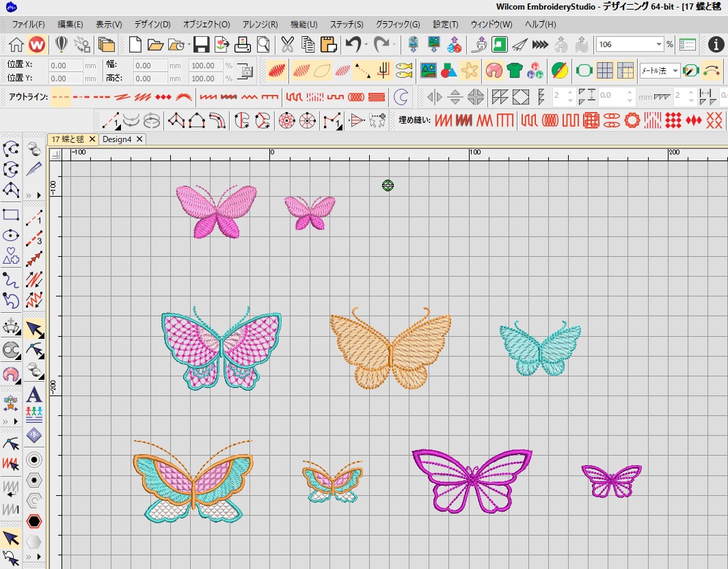
Task: Close the 17 蝶と毬 tab
Action: coord(92,139)
